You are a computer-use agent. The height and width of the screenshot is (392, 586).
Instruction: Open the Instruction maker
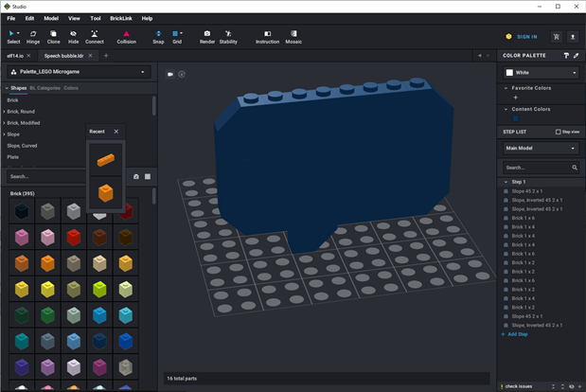[x=268, y=37]
